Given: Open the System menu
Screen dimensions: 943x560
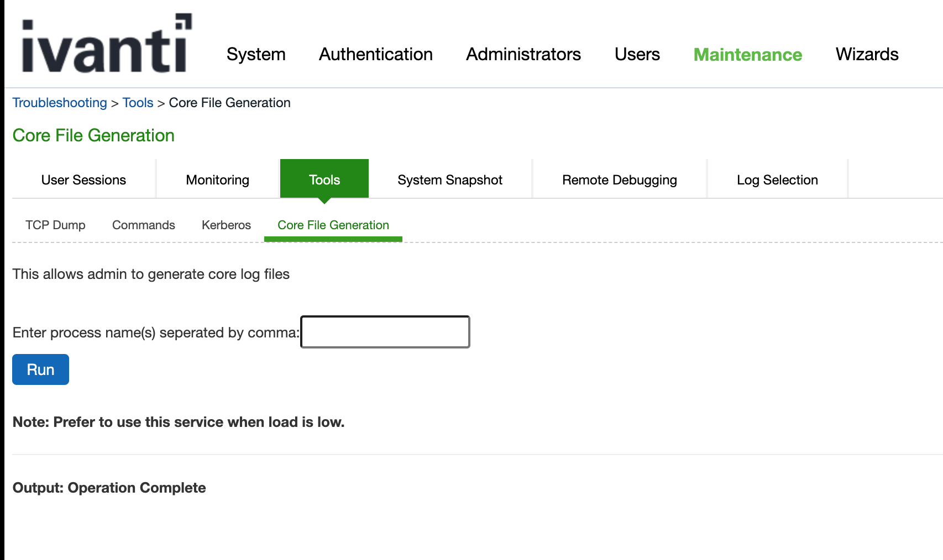Looking at the screenshot, I should coord(256,54).
